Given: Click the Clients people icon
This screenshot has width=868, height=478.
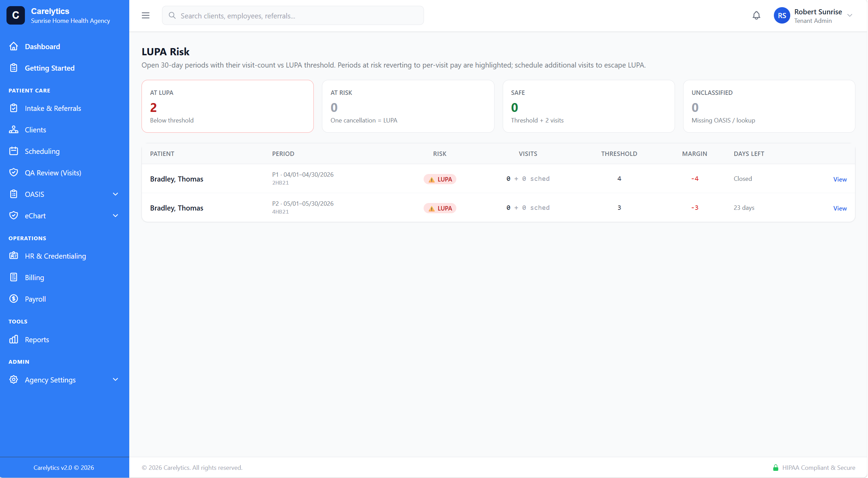Looking at the screenshot, I should [14, 130].
